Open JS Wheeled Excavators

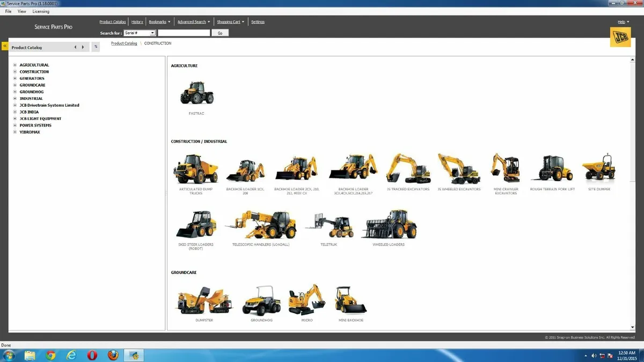tap(458, 168)
